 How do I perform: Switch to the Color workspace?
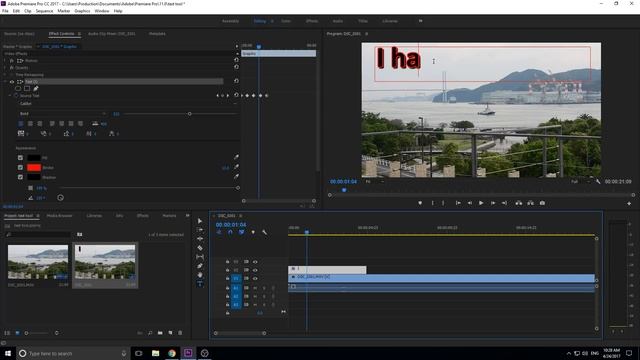286,21
